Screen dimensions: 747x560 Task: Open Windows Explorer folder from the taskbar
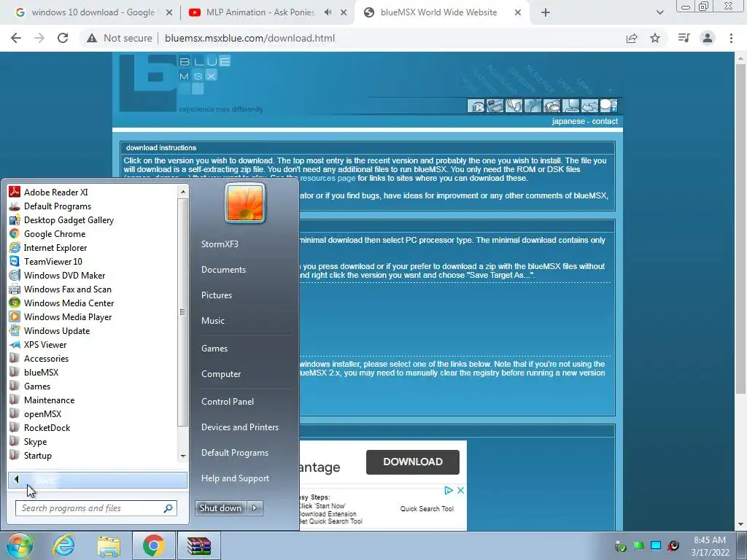pyautogui.click(x=109, y=545)
